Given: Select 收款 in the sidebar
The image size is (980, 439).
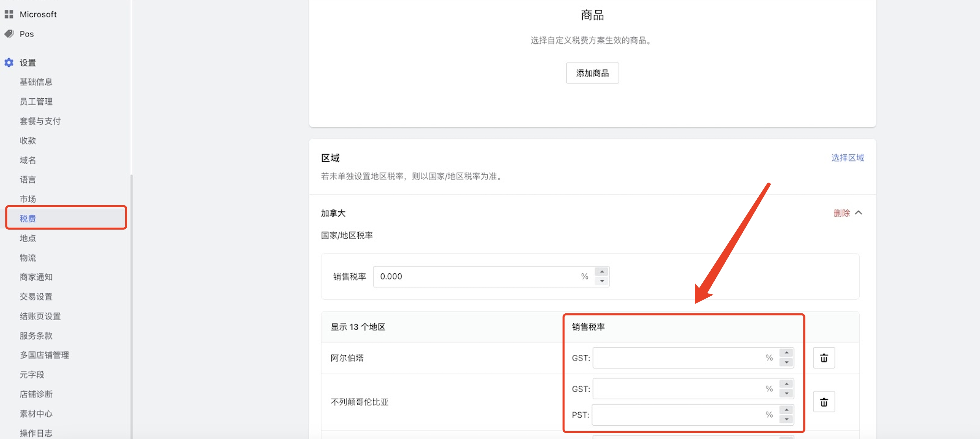Looking at the screenshot, I should coord(28,141).
